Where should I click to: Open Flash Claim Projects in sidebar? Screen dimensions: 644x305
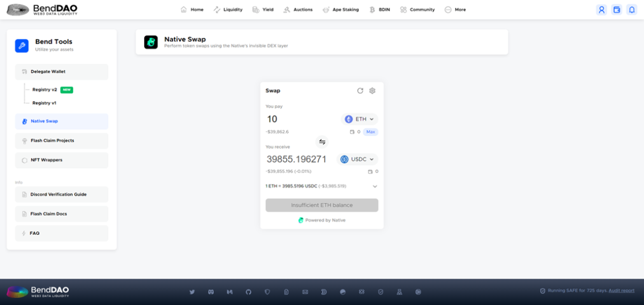click(52, 141)
